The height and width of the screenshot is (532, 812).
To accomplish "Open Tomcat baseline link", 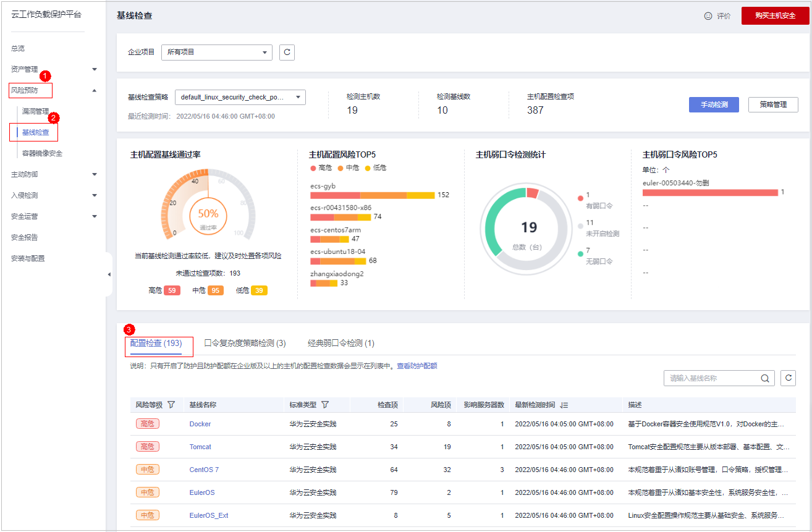I will pyautogui.click(x=200, y=447).
